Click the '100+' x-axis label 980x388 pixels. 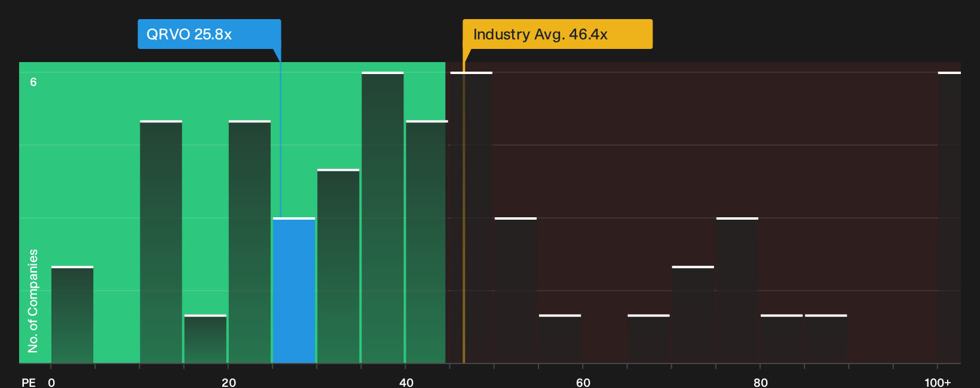tap(938, 383)
